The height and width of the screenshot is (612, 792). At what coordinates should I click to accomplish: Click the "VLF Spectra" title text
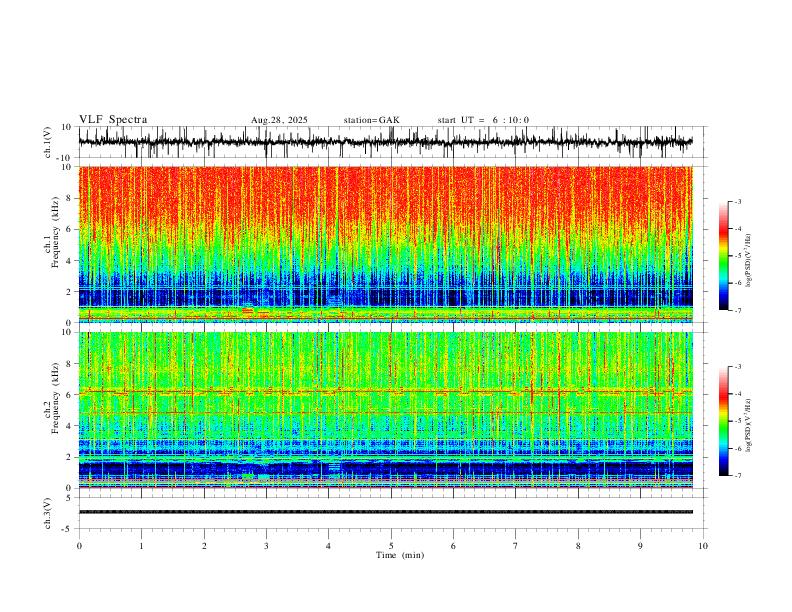tap(113, 120)
